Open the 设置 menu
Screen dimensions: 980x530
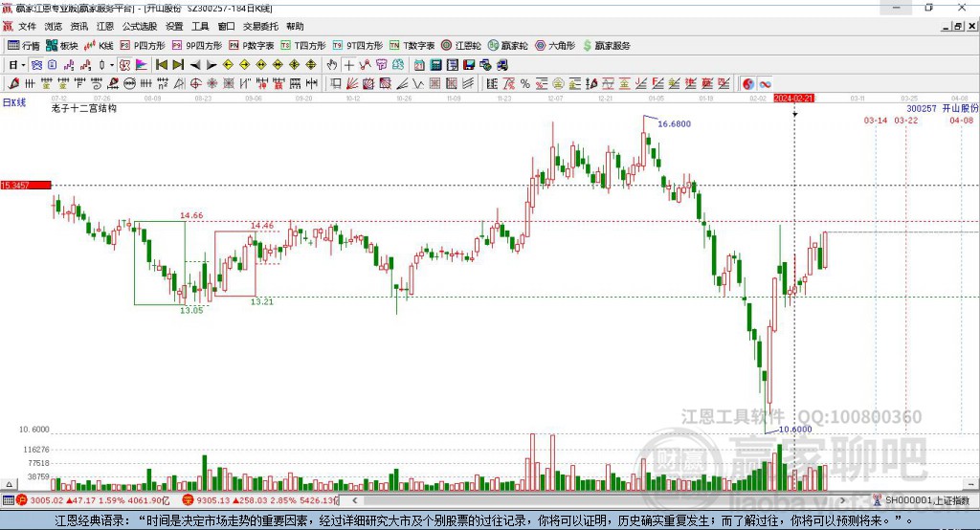[174, 26]
